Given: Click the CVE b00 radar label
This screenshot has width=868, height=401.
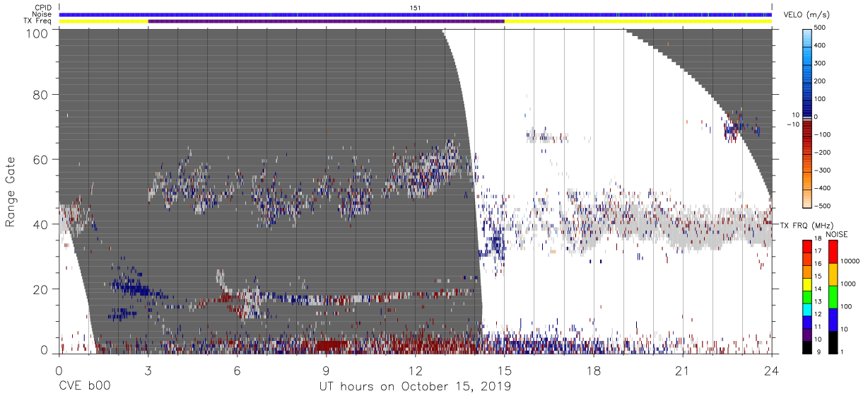Looking at the screenshot, I should (x=84, y=386).
